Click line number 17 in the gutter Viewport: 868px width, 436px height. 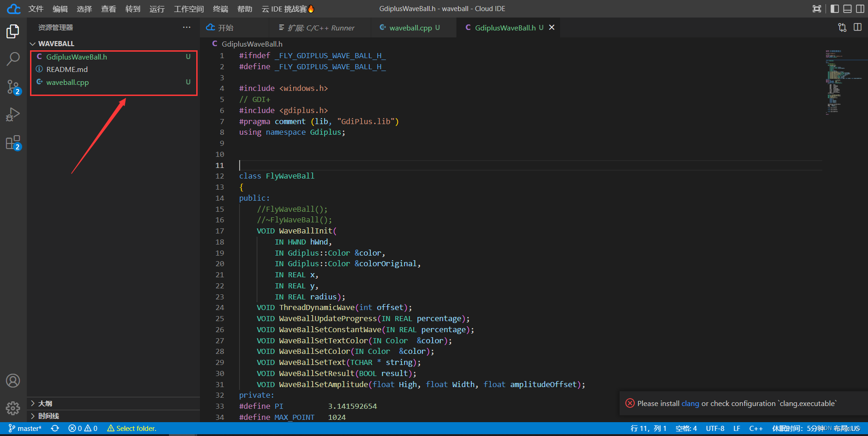tap(220, 231)
